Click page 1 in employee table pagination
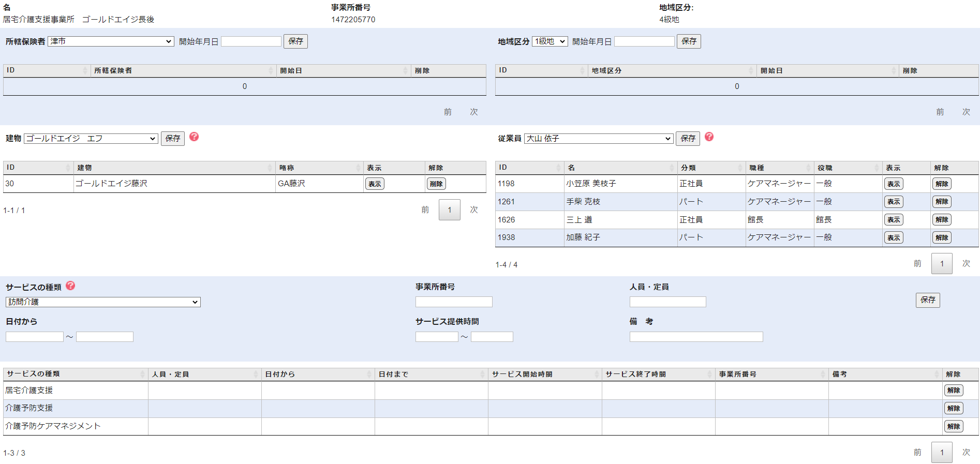The width and height of the screenshot is (980, 464). [942, 264]
